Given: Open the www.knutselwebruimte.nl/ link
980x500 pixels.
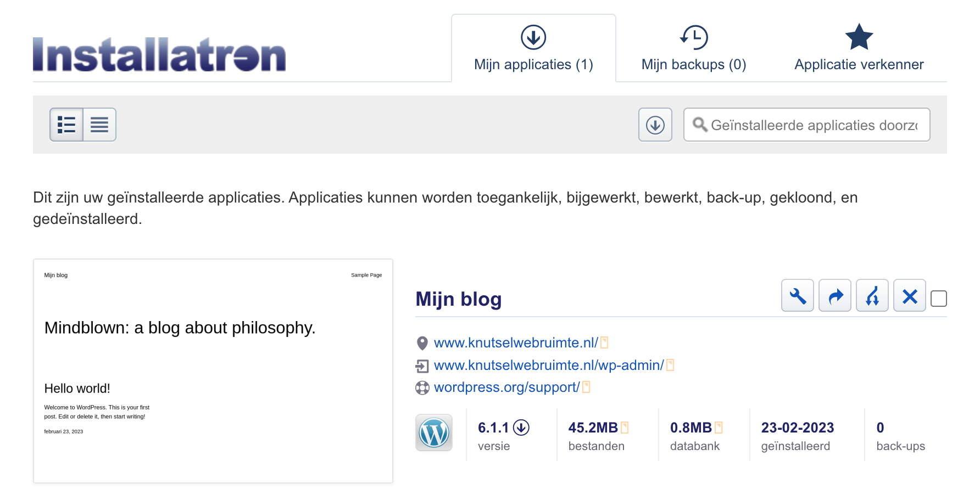Looking at the screenshot, I should pos(516,342).
